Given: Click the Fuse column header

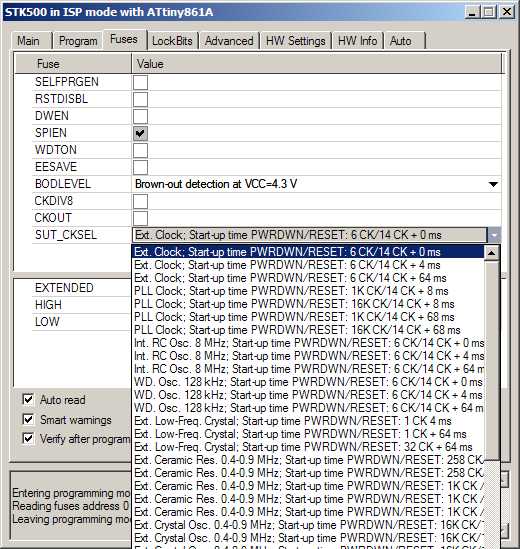Looking at the screenshot, I should click(x=73, y=64).
